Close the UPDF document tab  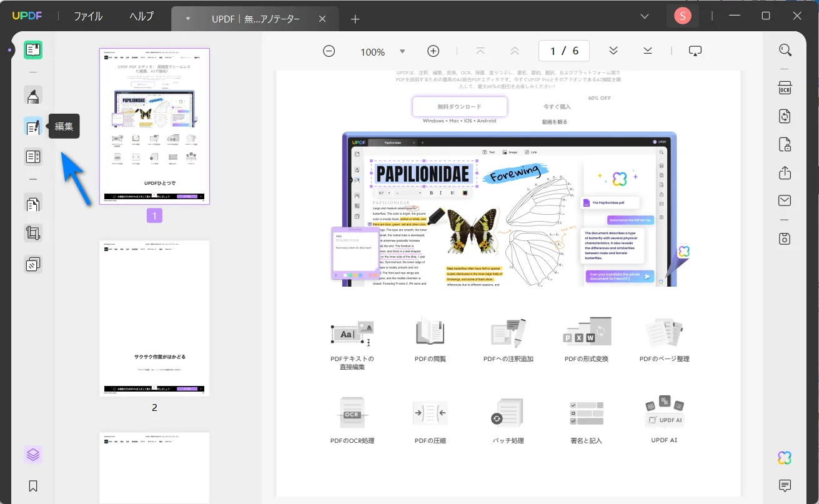point(322,19)
